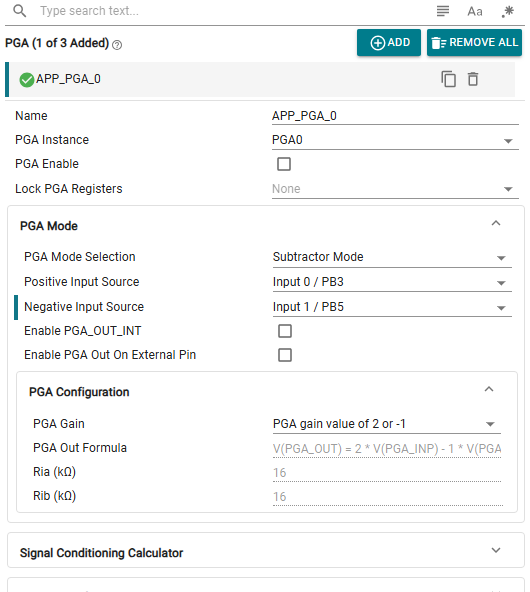Viewport: 530px width, 592px height.
Task: Click the green check status icon
Action: pos(27,80)
